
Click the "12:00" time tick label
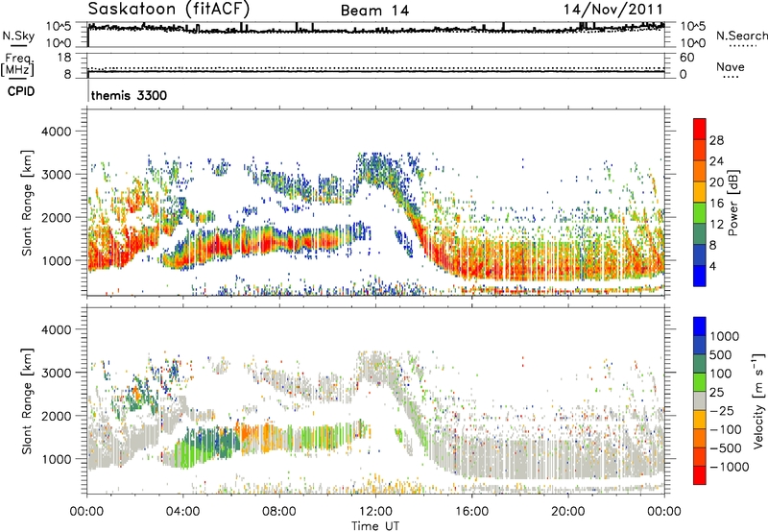tap(375, 512)
